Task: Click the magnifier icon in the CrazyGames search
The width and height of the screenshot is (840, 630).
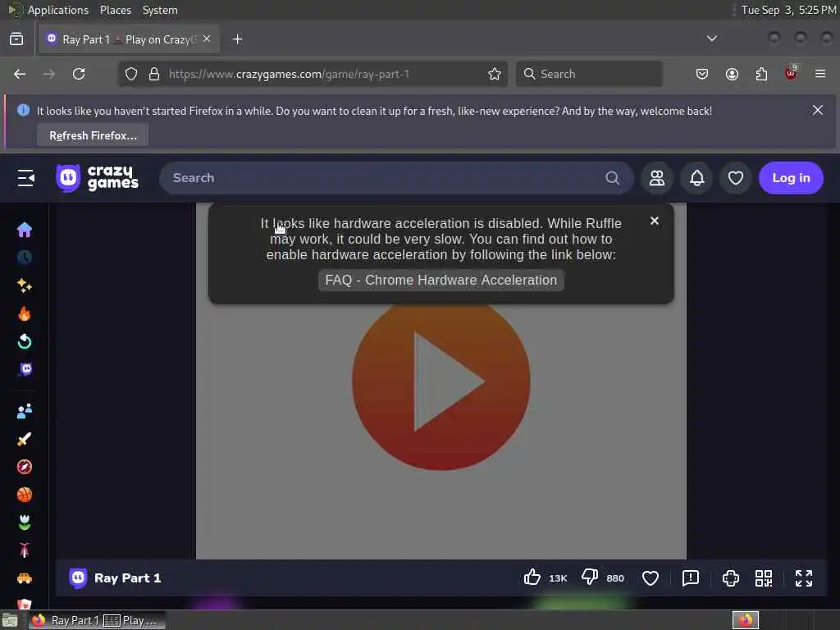Action: point(612,178)
